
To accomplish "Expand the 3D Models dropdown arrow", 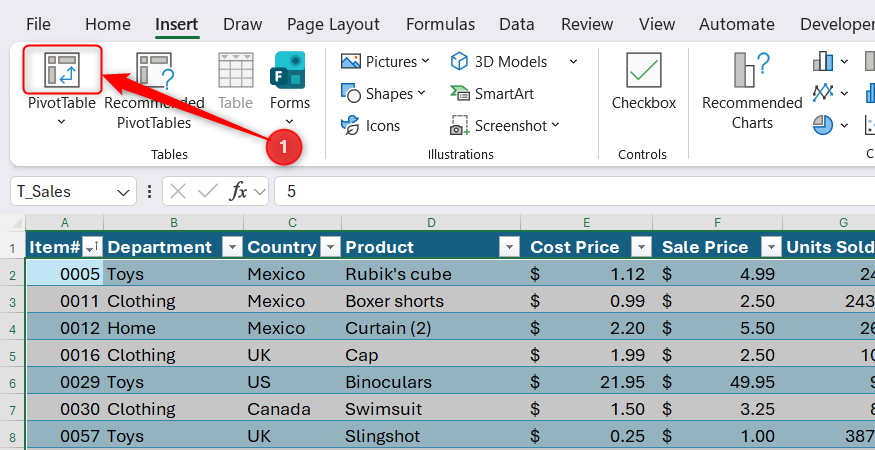I will coord(573,61).
